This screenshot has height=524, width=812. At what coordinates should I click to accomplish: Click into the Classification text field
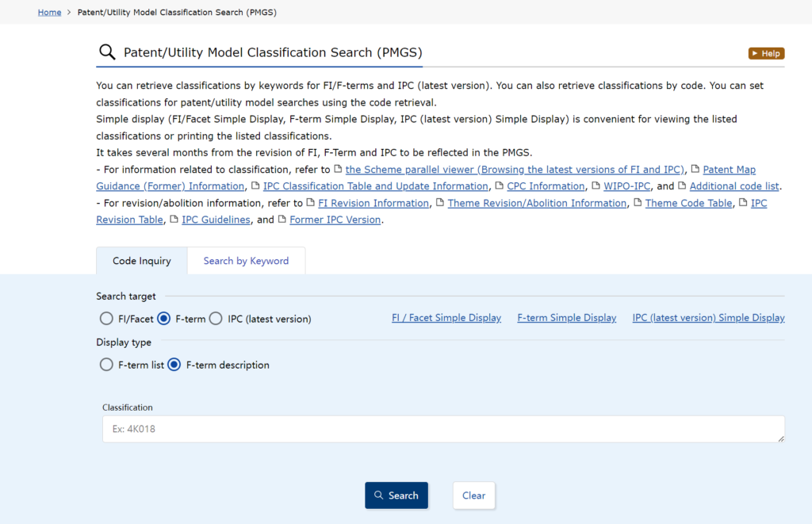pyautogui.click(x=442, y=429)
